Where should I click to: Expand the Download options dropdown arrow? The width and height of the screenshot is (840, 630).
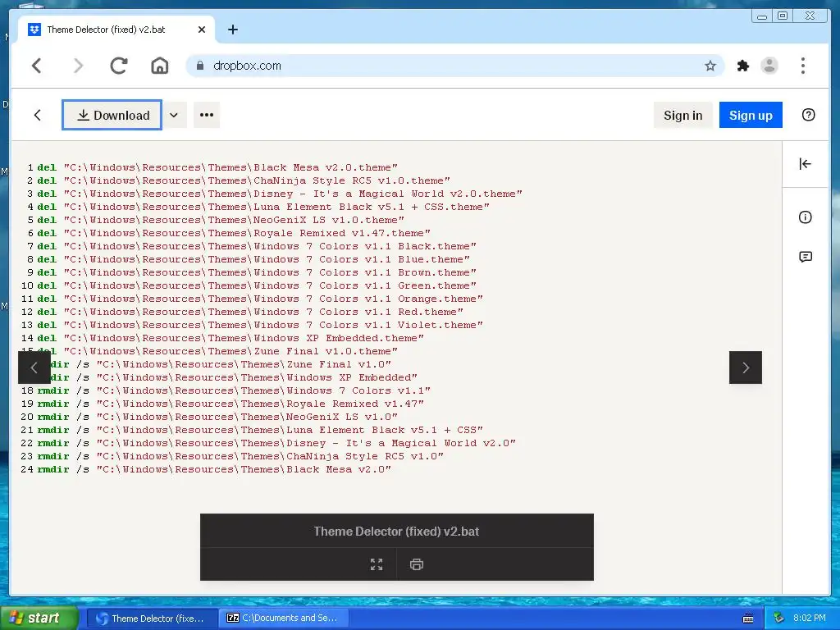(x=174, y=115)
